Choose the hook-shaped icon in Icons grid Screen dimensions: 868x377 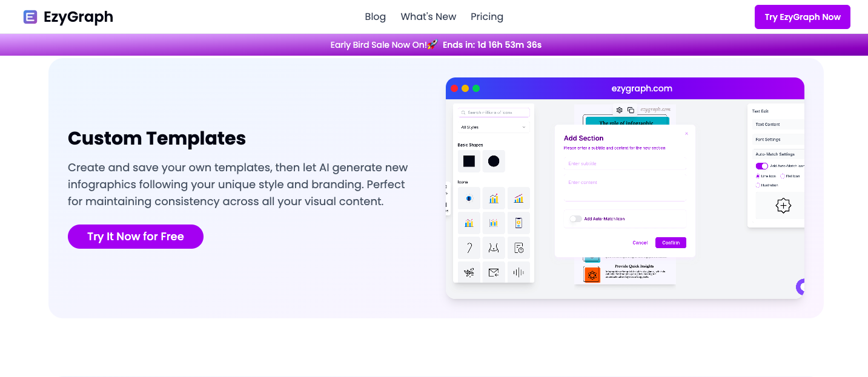[x=469, y=248]
